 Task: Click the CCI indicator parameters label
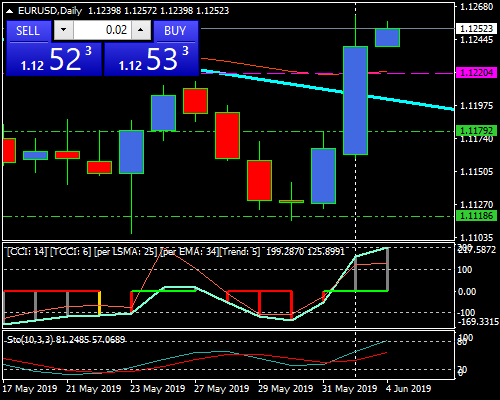pos(133,251)
